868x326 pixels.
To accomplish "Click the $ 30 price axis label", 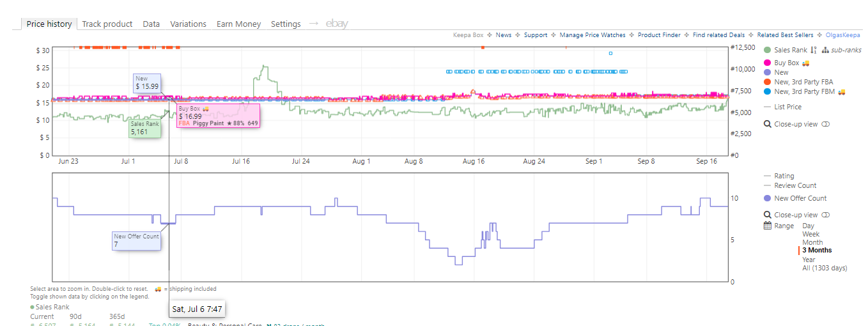I will (x=43, y=50).
